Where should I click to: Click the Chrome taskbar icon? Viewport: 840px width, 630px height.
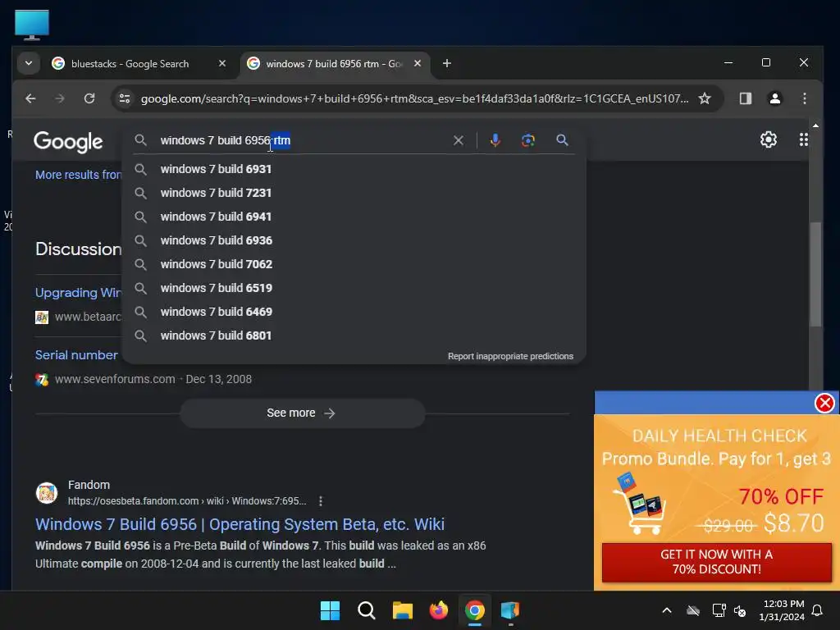point(475,610)
